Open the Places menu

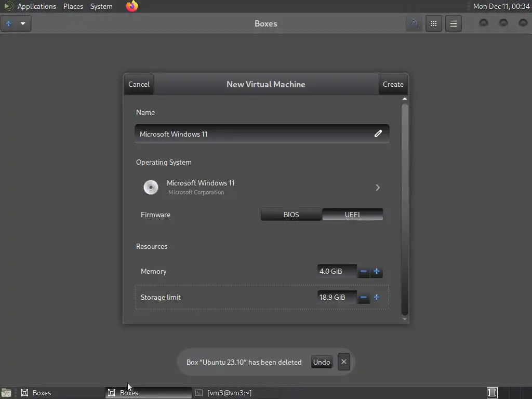(73, 6)
